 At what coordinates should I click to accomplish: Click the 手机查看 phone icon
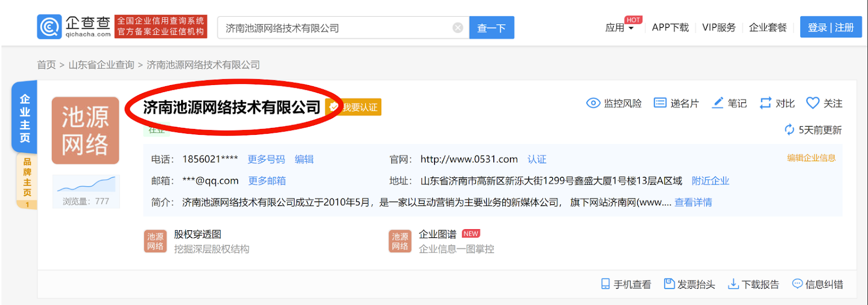(x=605, y=284)
